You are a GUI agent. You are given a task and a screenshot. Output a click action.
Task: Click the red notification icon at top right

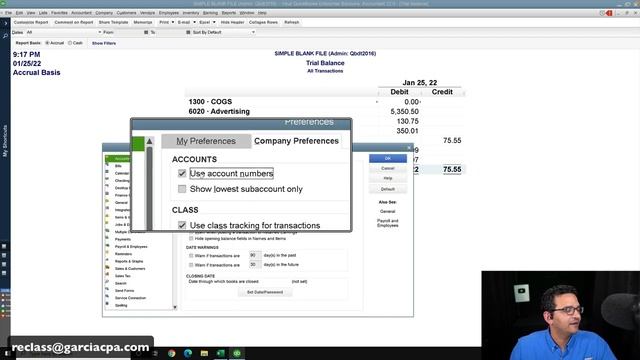609,13
